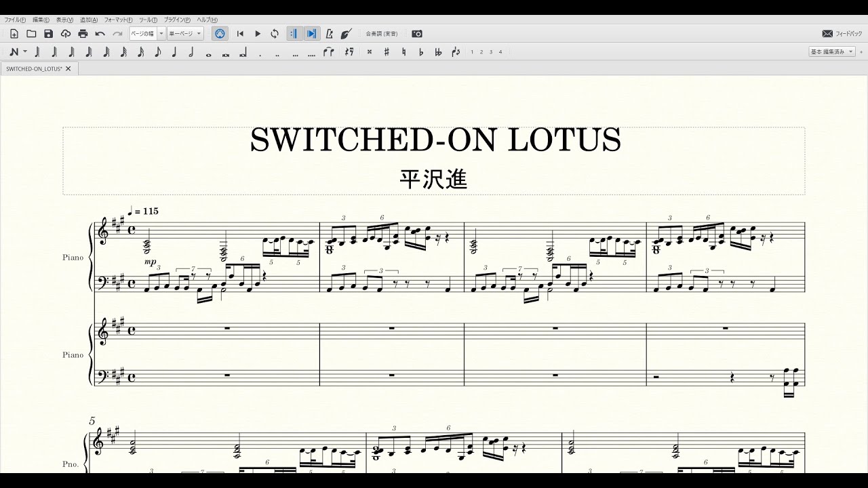The image size is (868, 488).
Task: Undo the last action
Action: 100,33
